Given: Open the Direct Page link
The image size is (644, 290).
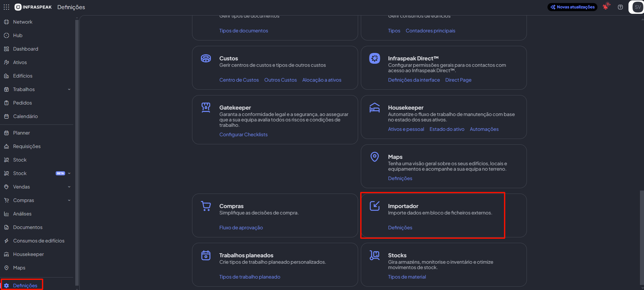Looking at the screenshot, I should [458, 80].
